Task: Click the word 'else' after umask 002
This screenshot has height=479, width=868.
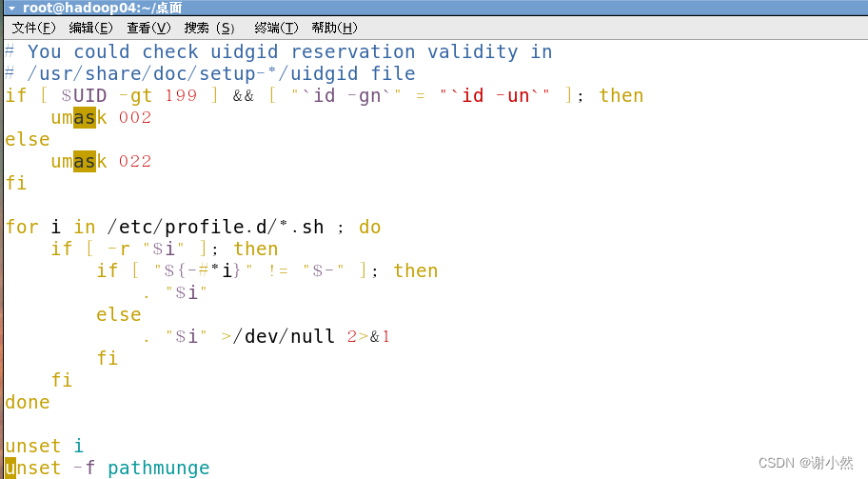Action: (x=27, y=140)
